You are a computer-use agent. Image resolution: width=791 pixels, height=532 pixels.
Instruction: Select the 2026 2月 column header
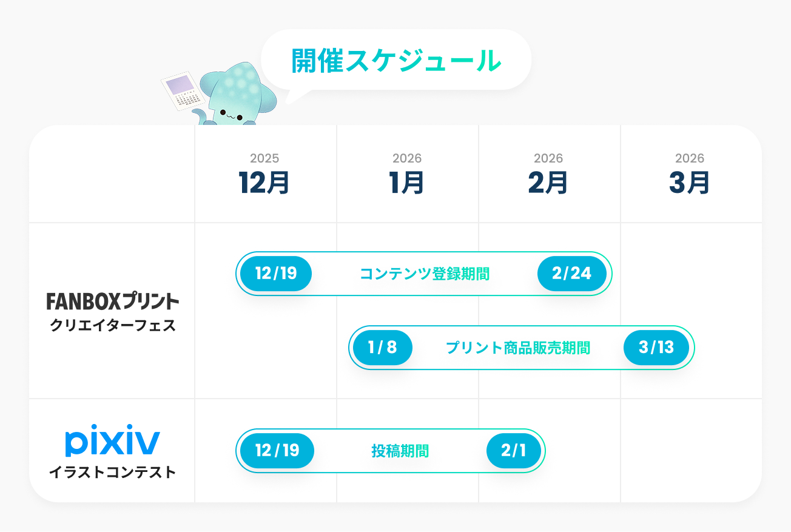tap(548, 175)
